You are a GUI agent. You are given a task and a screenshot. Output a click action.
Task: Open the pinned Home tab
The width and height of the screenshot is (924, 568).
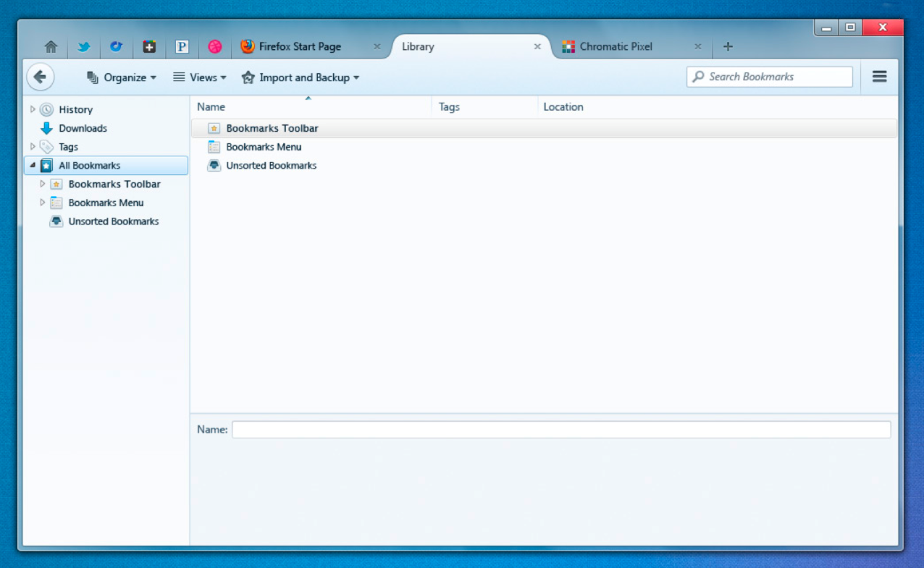(51, 46)
